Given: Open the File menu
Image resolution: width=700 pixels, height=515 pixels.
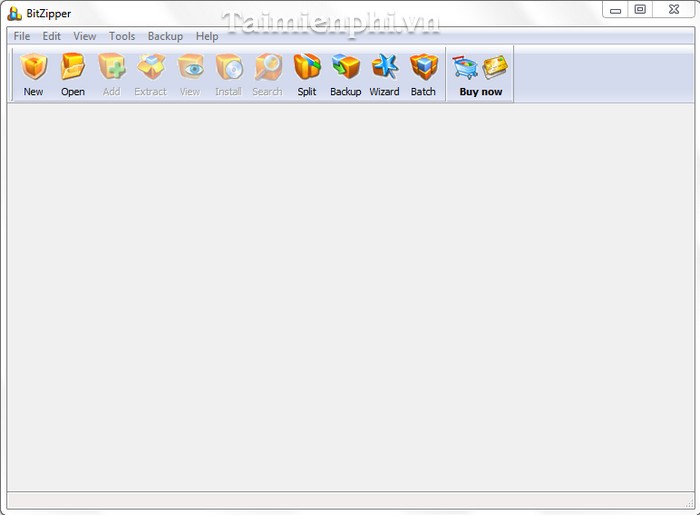Looking at the screenshot, I should click(x=22, y=36).
